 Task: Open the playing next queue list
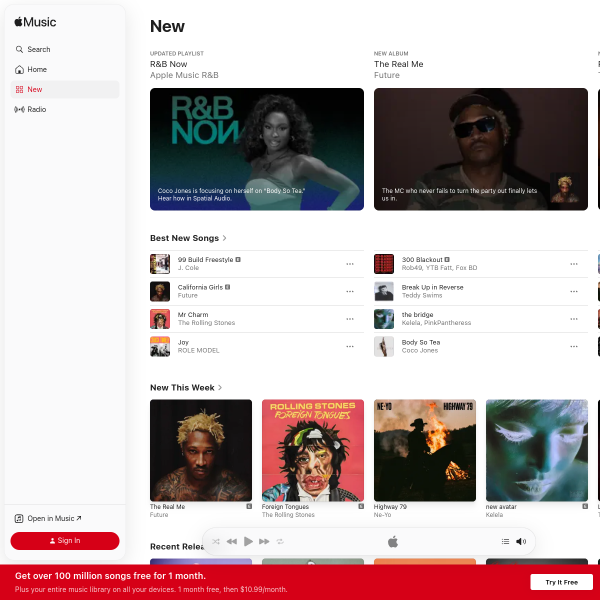pyautogui.click(x=505, y=541)
